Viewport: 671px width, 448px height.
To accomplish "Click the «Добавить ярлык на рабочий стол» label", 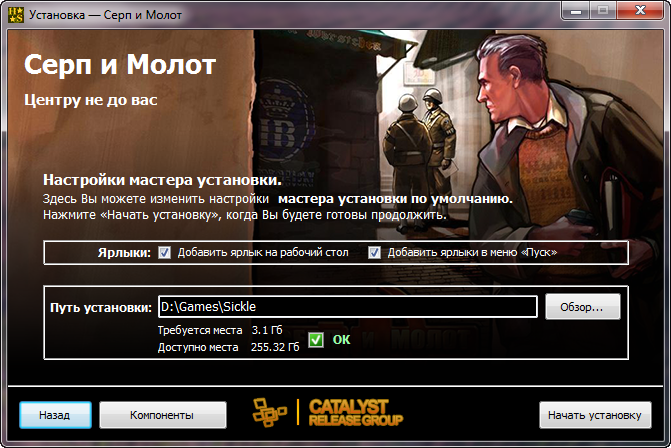I will click(x=263, y=252).
